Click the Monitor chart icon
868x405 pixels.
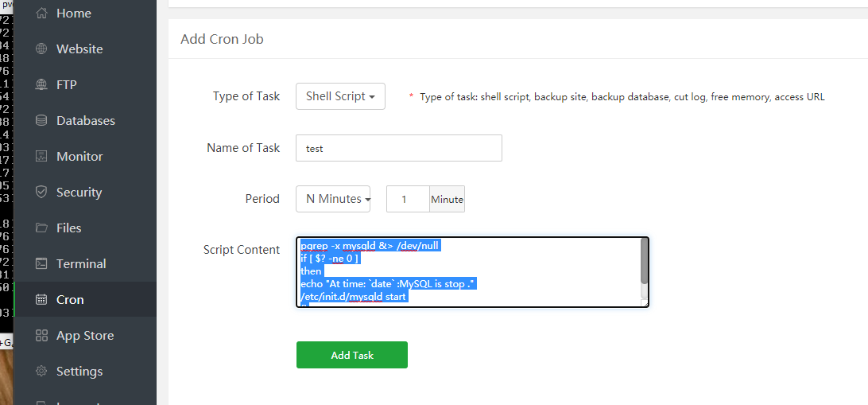(x=41, y=157)
